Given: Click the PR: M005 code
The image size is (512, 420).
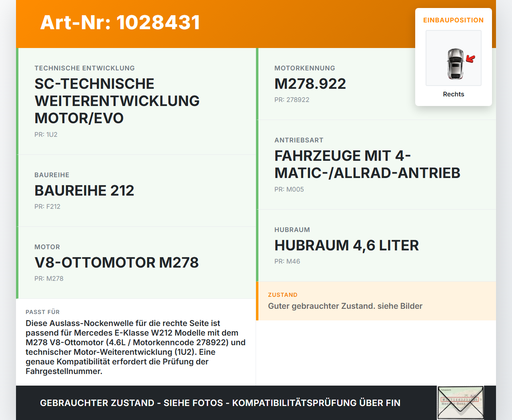Looking at the screenshot, I should tap(289, 189).
